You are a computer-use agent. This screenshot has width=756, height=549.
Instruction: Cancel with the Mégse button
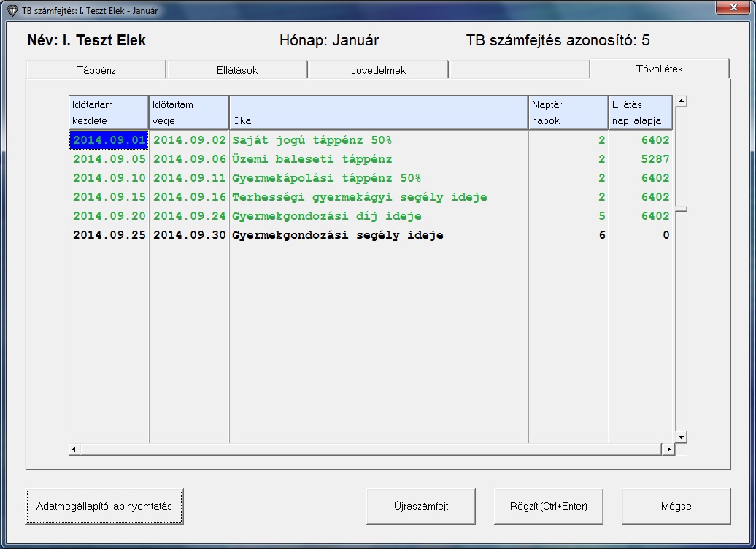tap(676, 507)
